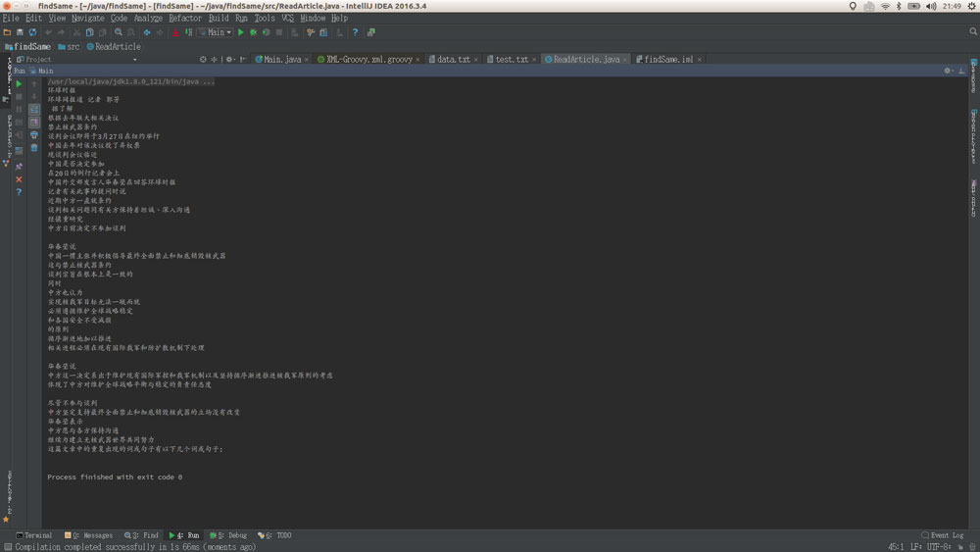Screen dimensions: 980x552
Task: Toggle soft-wrap in the Run console
Action: pyautogui.click(x=34, y=109)
